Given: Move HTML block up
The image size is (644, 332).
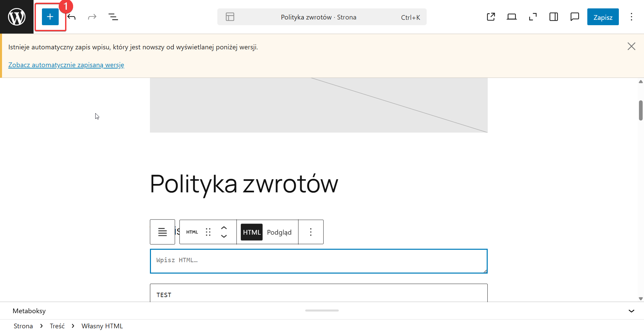Looking at the screenshot, I should (x=224, y=228).
